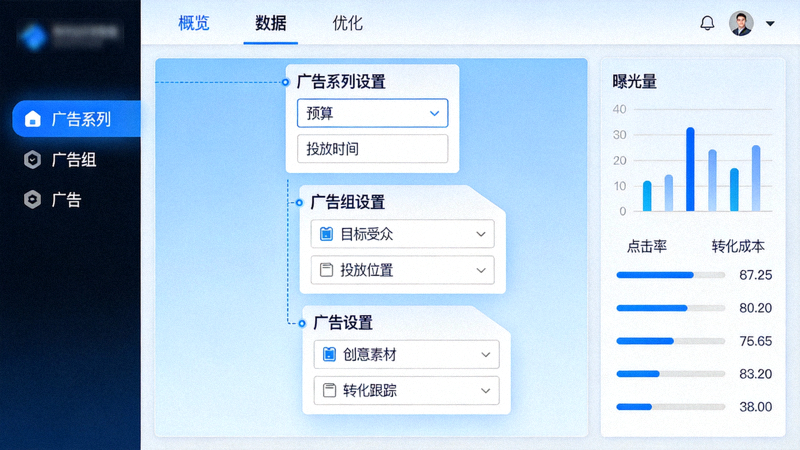Click the node dot beside 广告设置
Viewport: 800px width, 450px height.
click(302, 323)
